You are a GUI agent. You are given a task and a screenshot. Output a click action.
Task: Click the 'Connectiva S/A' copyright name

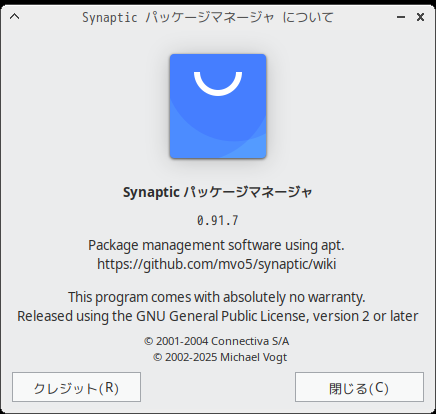tap(250, 341)
